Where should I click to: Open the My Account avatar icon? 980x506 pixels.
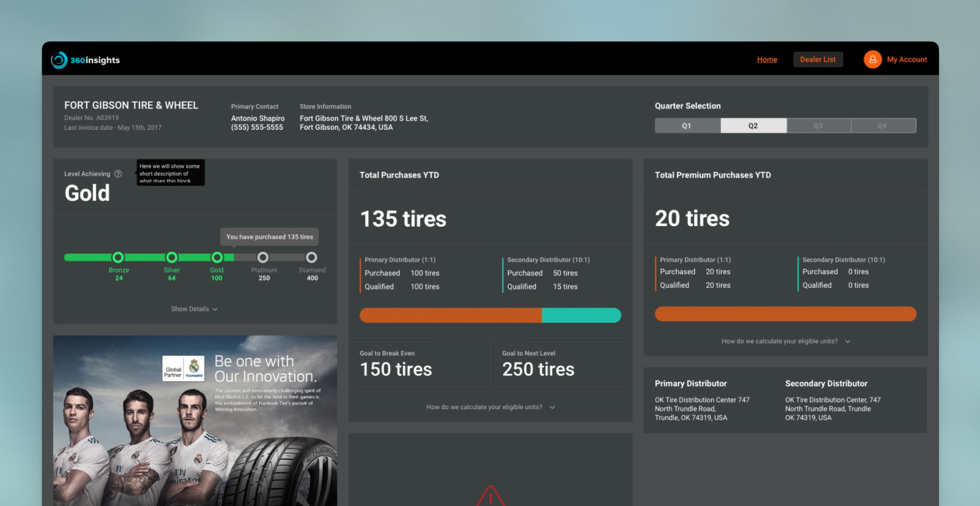click(872, 59)
